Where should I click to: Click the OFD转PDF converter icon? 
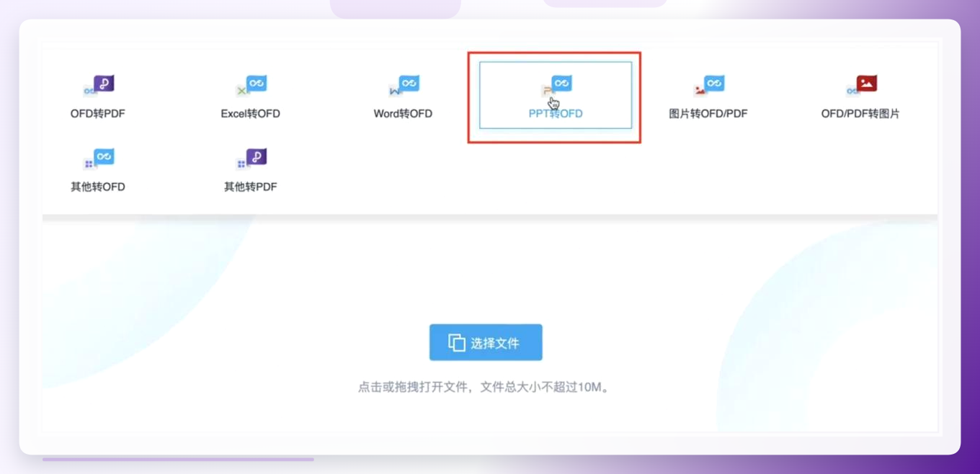(99, 86)
